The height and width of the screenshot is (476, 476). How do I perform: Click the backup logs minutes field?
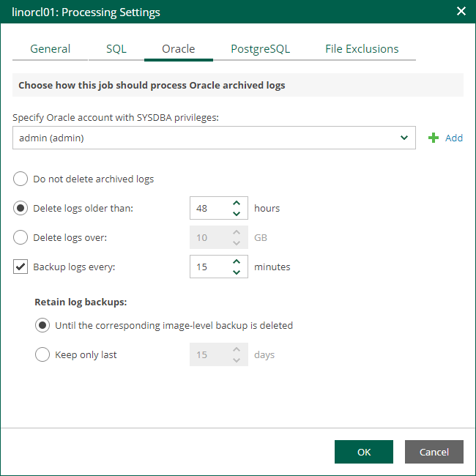(209, 267)
